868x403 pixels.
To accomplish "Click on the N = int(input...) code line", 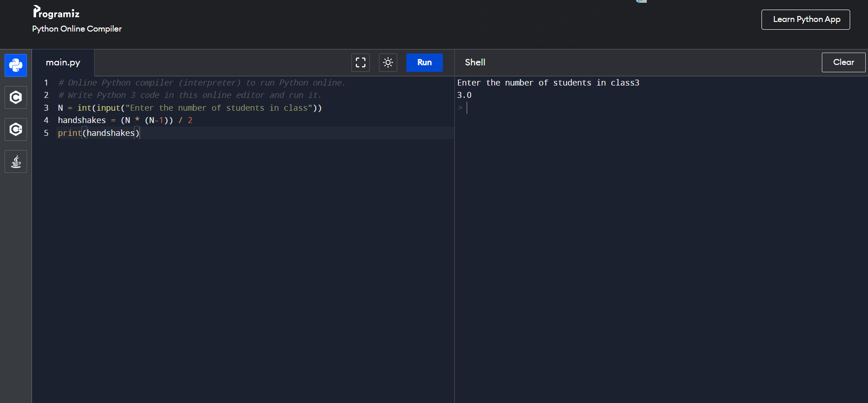I will [x=190, y=108].
